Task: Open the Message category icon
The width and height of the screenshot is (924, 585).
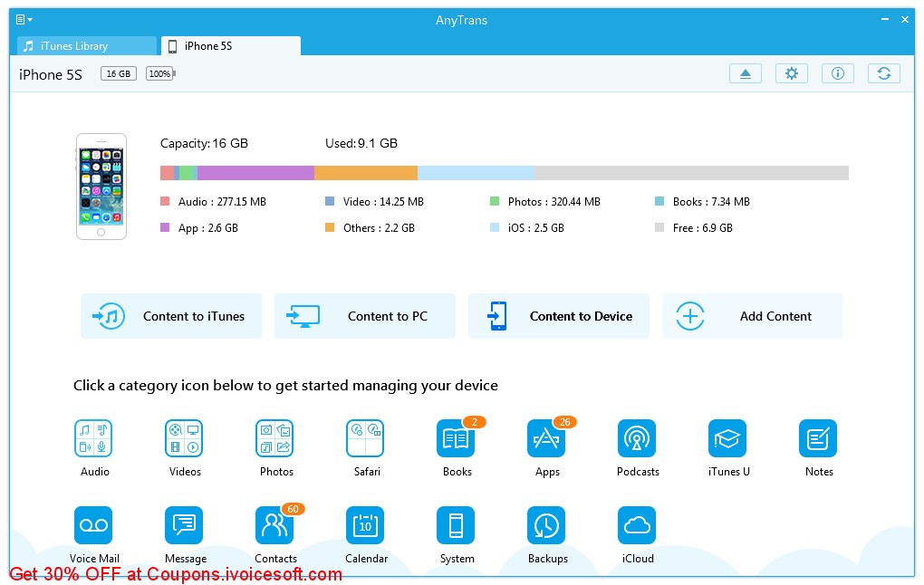Action: pos(184,525)
